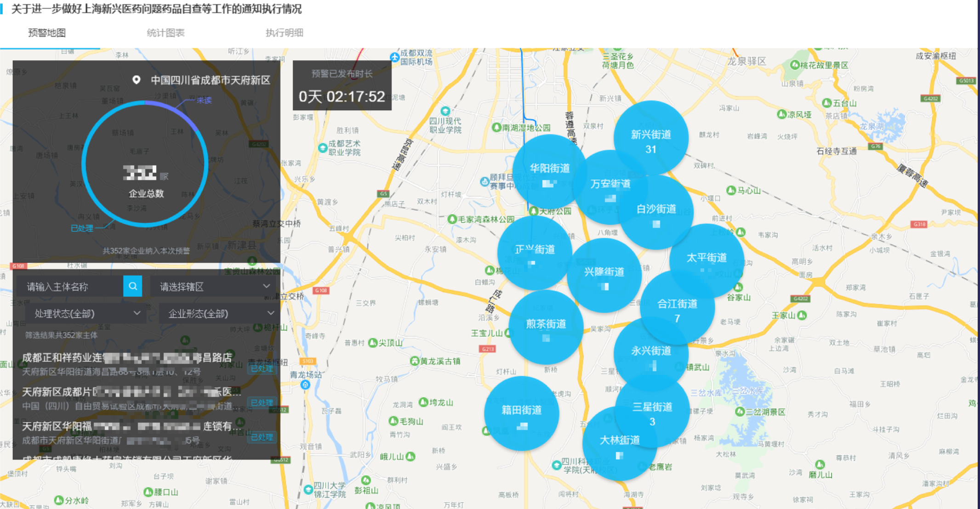Click the 企业总数 center label
The image size is (980, 509).
(x=146, y=193)
